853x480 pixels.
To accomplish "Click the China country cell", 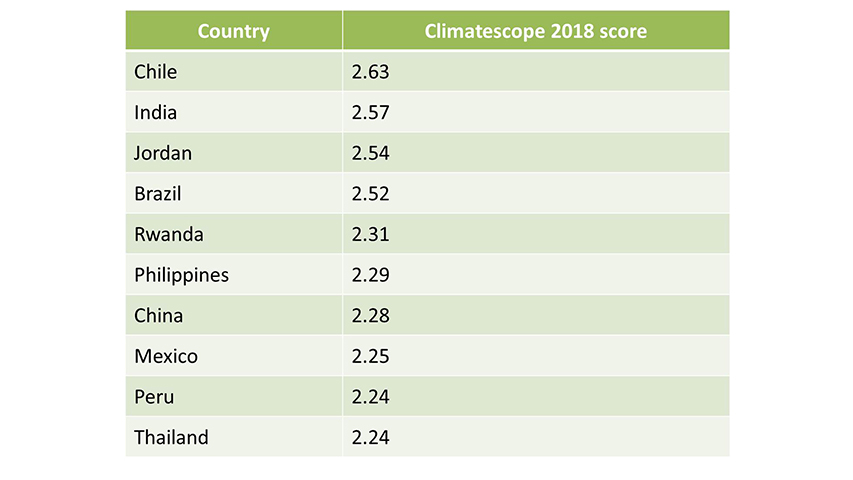I will click(x=158, y=316).
